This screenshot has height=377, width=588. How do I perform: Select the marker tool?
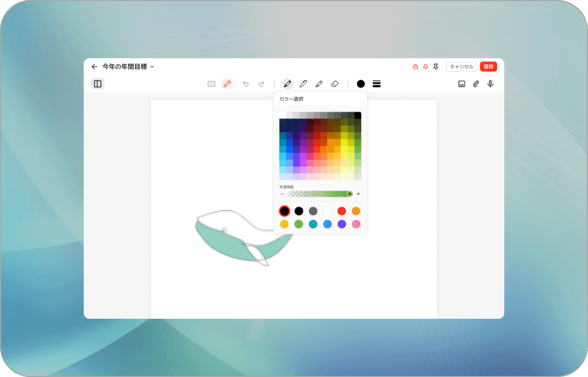point(303,84)
